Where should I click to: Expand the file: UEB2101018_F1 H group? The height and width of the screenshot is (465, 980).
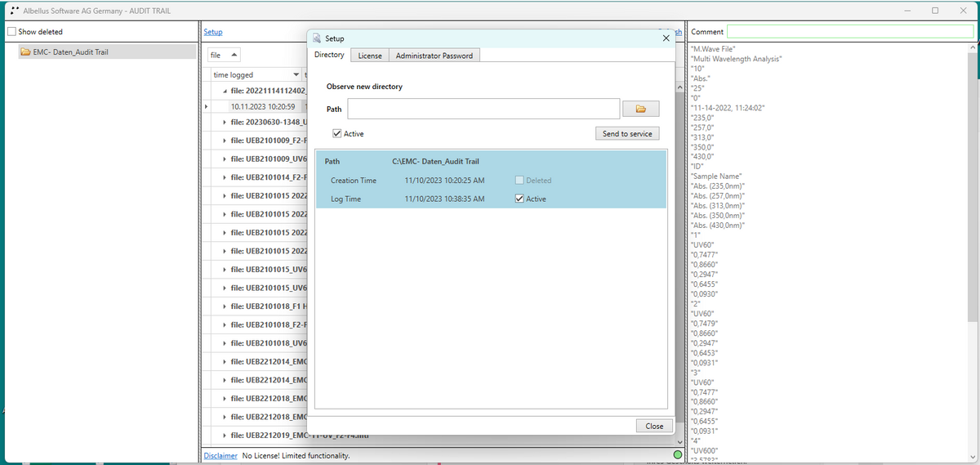225,306
